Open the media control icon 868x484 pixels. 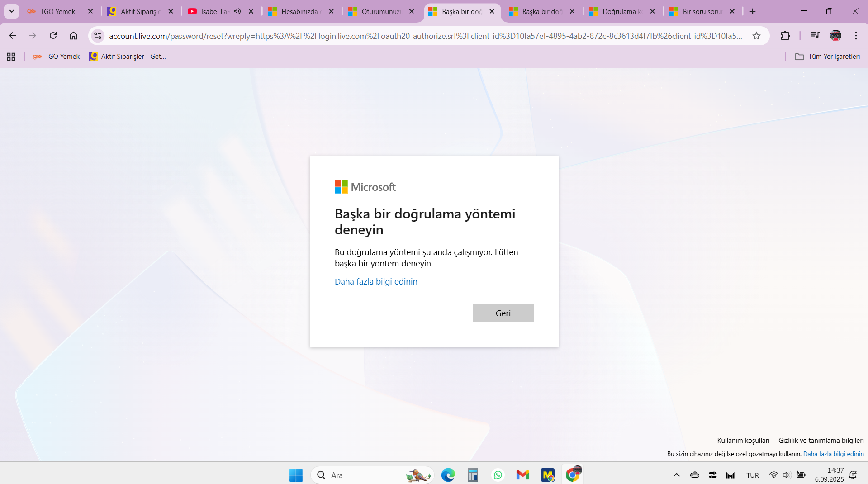(x=815, y=35)
